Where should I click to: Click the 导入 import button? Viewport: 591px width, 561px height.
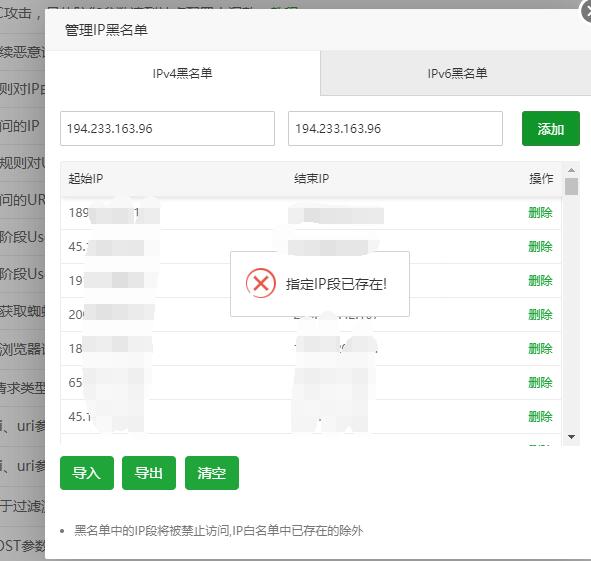coord(87,473)
